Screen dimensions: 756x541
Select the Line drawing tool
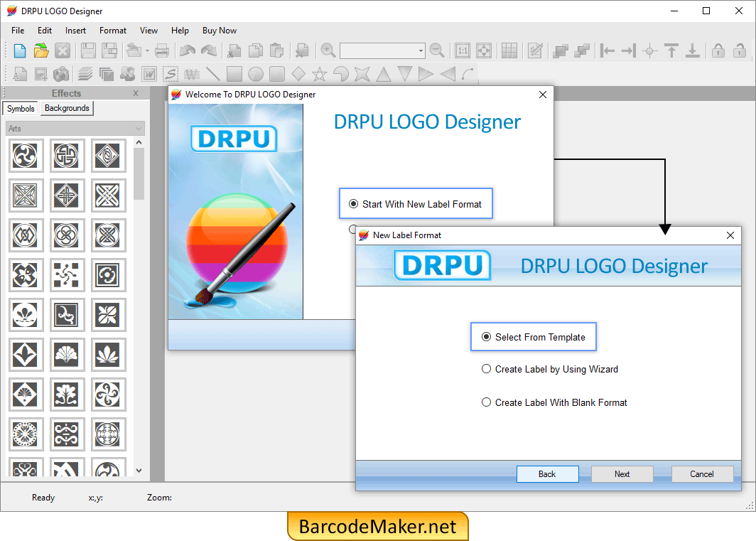coord(212,74)
